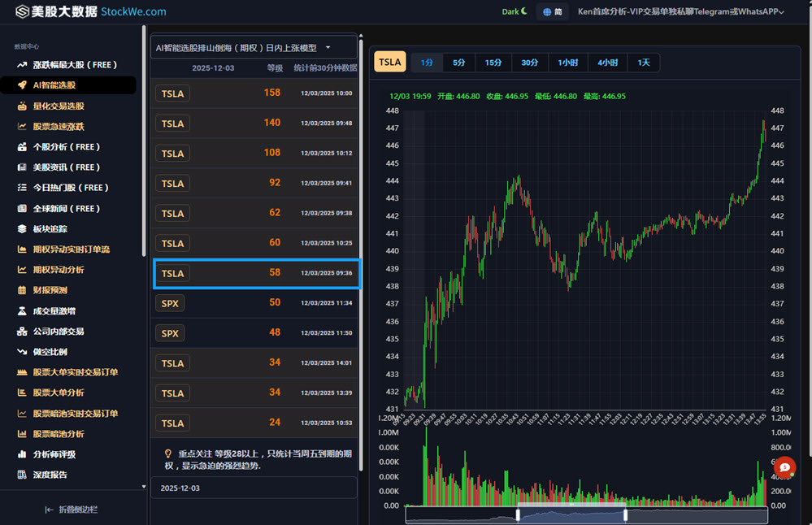
Task: Click the TSLA row with level 158
Action: pos(255,93)
